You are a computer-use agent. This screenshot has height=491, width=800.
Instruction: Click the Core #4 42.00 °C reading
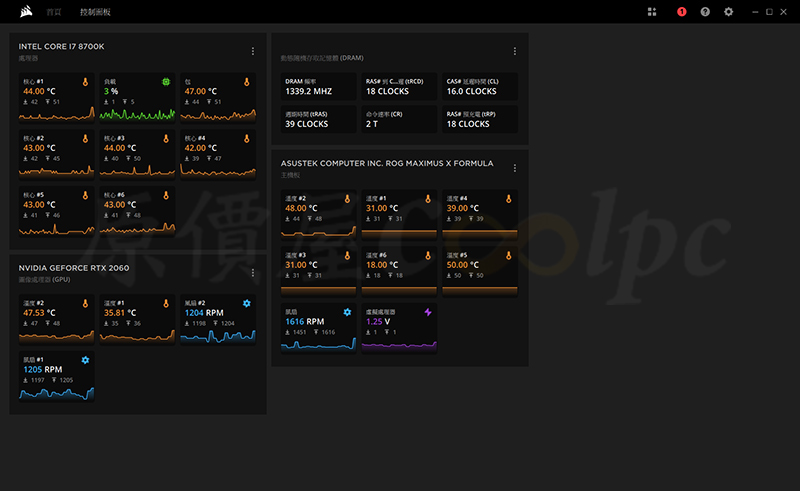click(201, 148)
